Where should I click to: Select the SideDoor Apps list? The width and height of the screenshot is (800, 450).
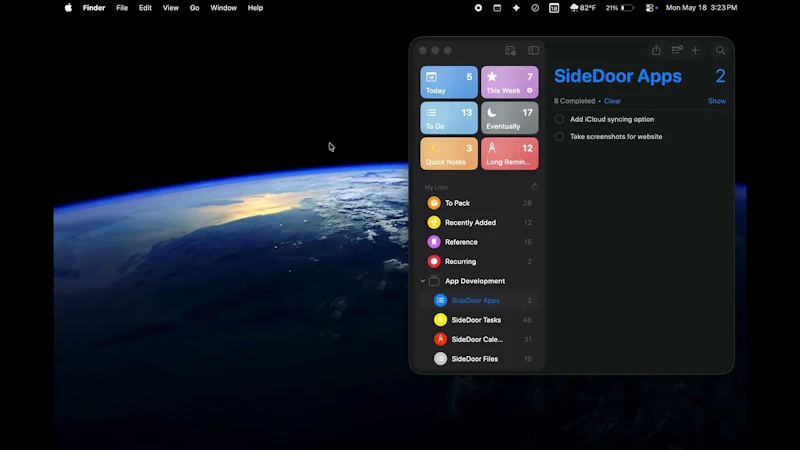point(479,301)
